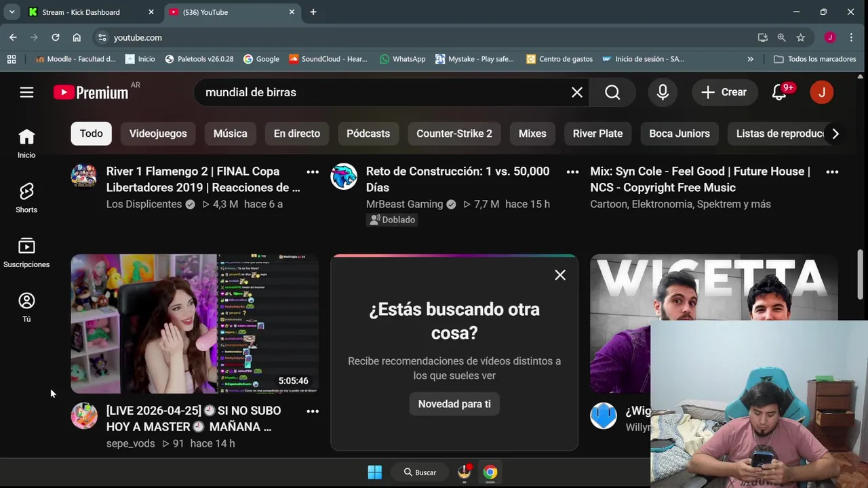Select the Todo filter chip
868x488 pixels.
tap(91, 134)
